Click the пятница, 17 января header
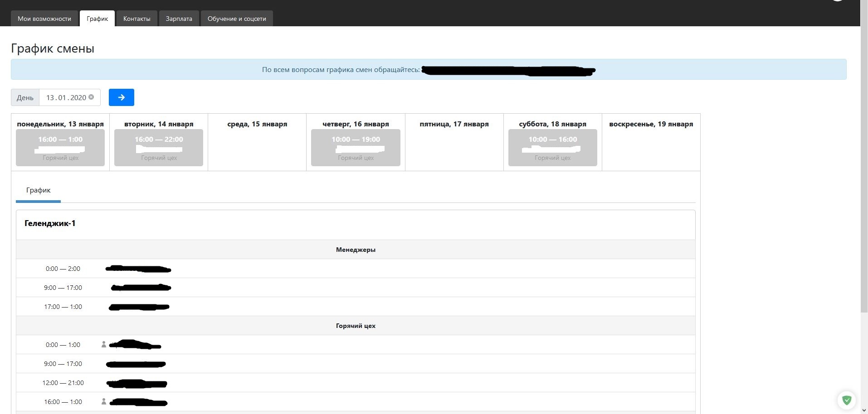The height and width of the screenshot is (414, 868). [x=454, y=124]
